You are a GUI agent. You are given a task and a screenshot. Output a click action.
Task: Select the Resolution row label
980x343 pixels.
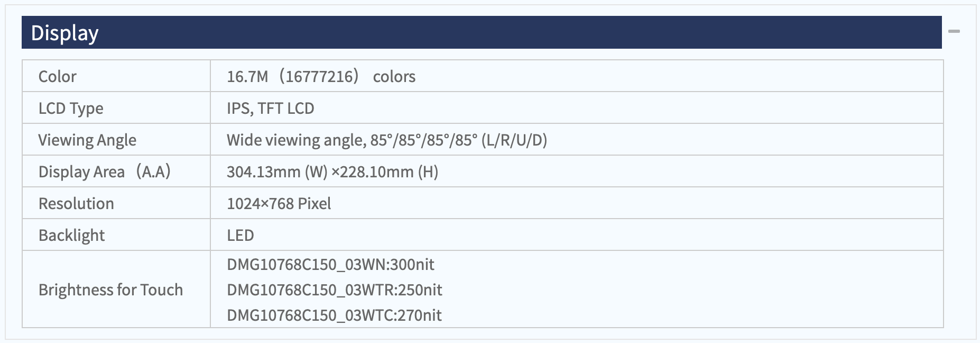(x=76, y=203)
